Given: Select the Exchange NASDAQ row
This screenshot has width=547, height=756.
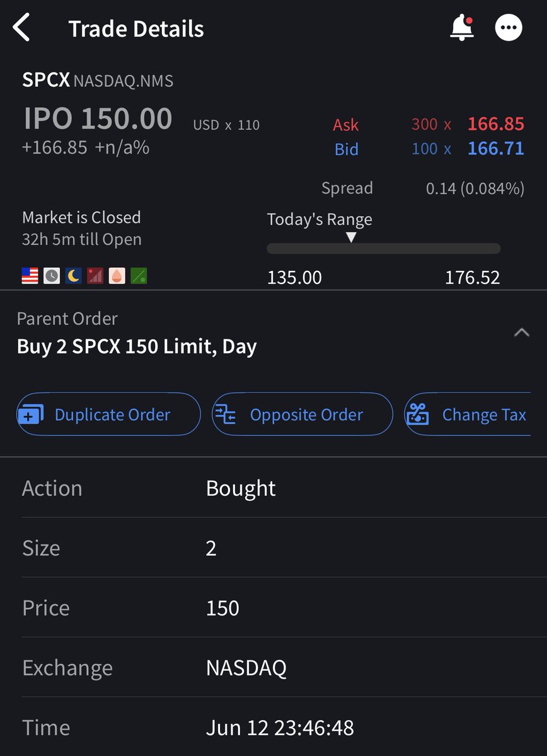Looking at the screenshot, I should click(x=273, y=667).
